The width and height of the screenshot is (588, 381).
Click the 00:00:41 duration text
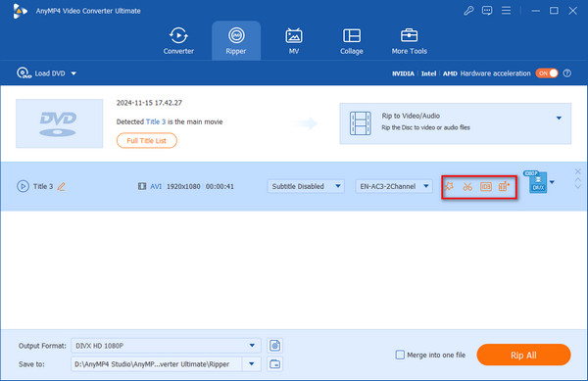pyautogui.click(x=220, y=186)
